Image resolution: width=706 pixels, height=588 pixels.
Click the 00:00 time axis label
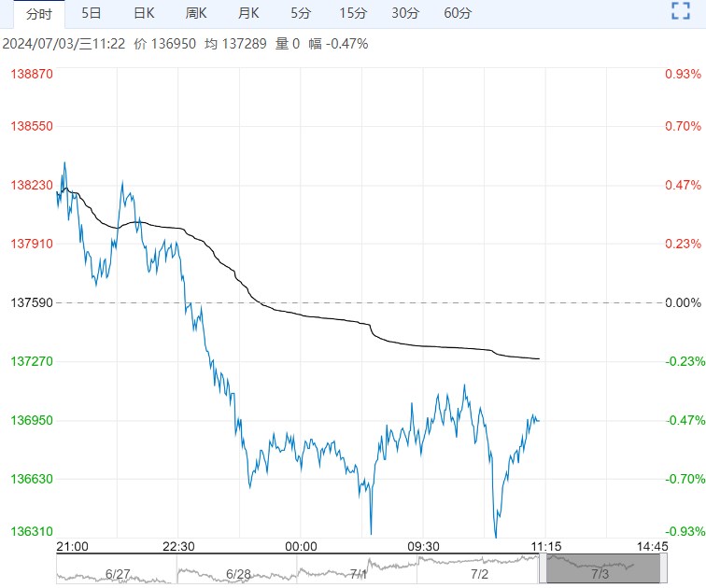click(x=301, y=547)
